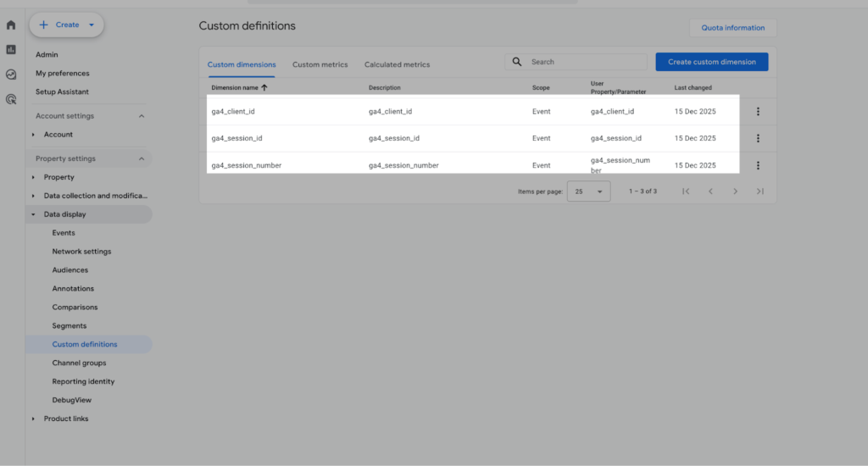Viewport: 868px width, 466px height.
Task: Click the search magnifier icon
Action: (517, 62)
